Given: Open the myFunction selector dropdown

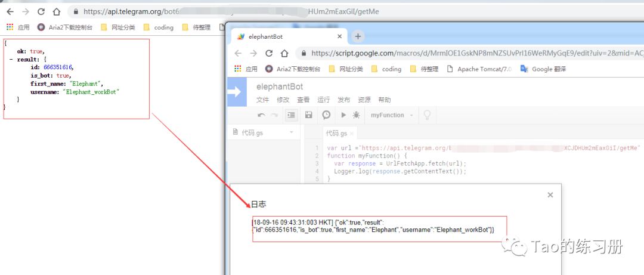Looking at the screenshot, I should click(392, 115).
